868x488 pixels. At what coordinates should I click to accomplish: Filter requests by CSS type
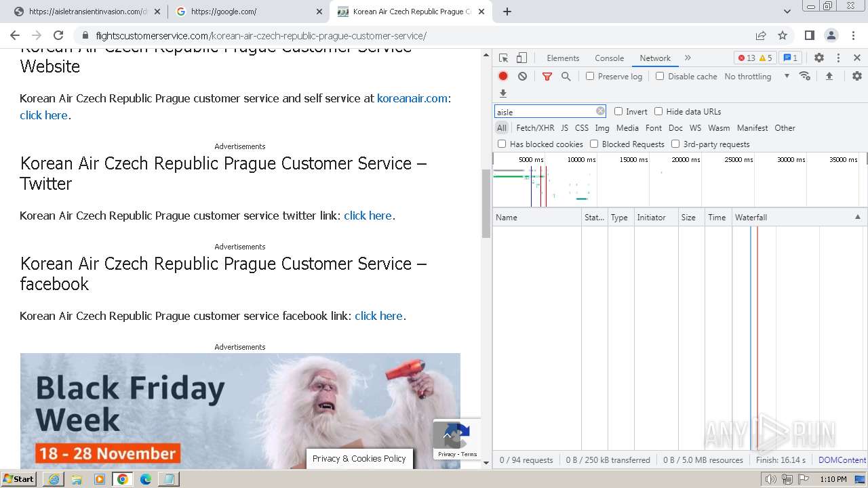tap(582, 127)
